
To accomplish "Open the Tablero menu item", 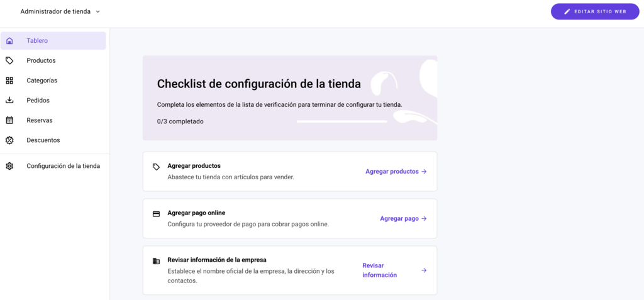I will tap(53, 41).
